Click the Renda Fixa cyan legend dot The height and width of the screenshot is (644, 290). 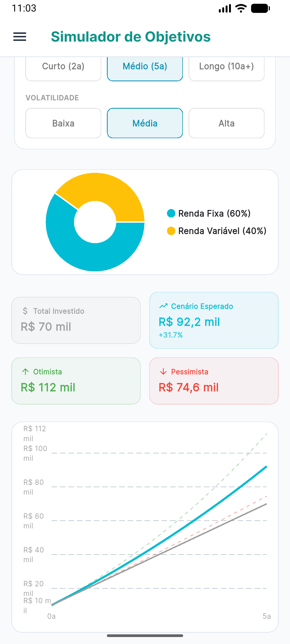171,213
